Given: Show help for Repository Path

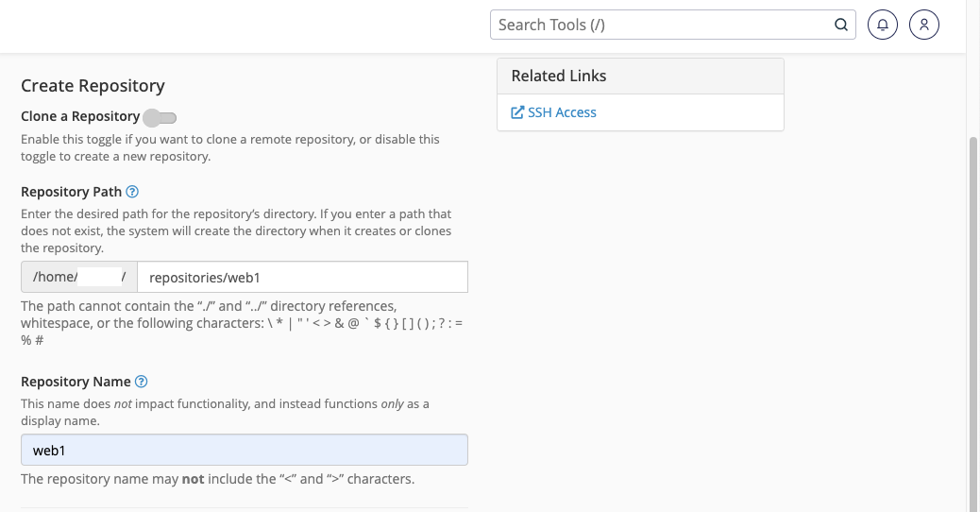Looking at the screenshot, I should 133,192.
